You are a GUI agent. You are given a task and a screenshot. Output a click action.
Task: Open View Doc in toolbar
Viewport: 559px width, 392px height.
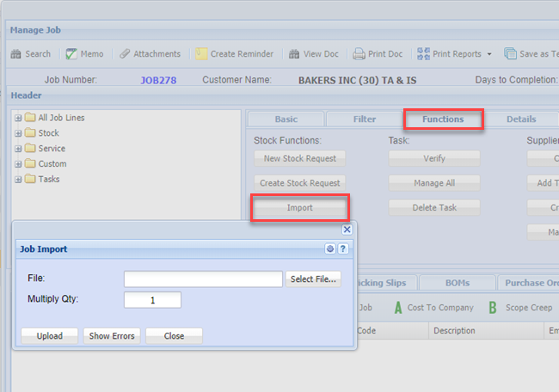pos(294,53)
